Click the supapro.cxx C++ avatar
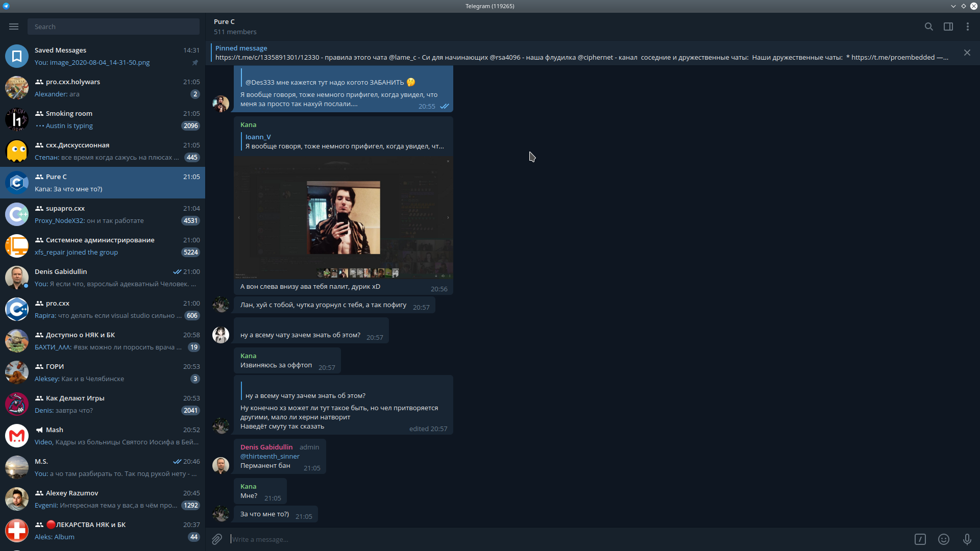Screen dimensions: 980x551 coord(17,214)
